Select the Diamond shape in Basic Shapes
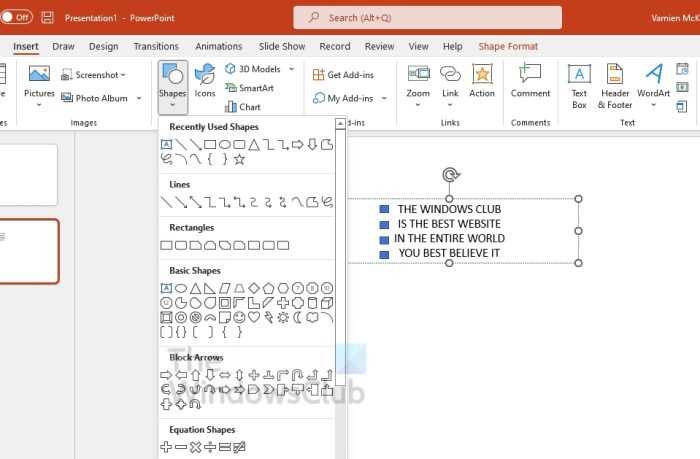Image resolution: width=700 pixels, height=459 pixels. click(254, 288)
